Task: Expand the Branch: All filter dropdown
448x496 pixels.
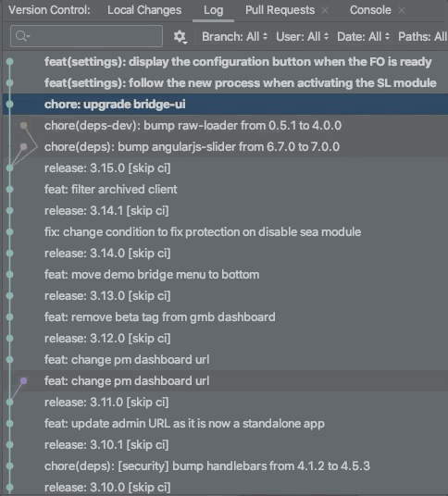Action: 235,37
